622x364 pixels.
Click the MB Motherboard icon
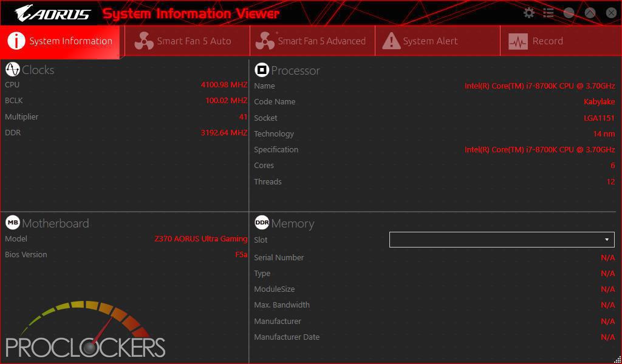[13, 223]
